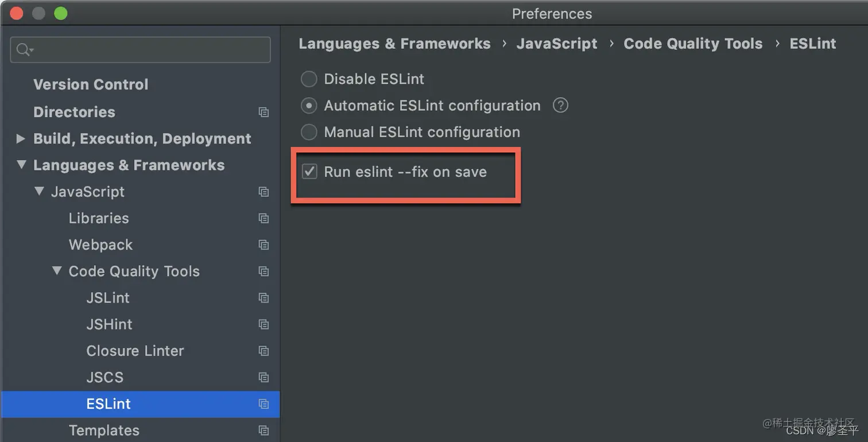Screen dimensions: 868x442
Task: Expand Build, Execution, Deployment section
Action: [21, 138]
